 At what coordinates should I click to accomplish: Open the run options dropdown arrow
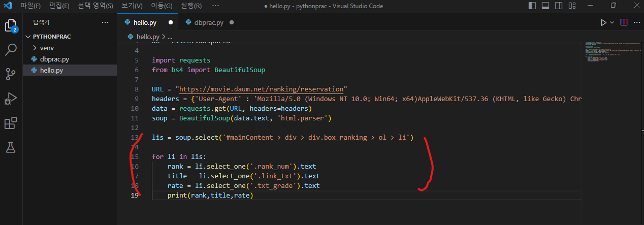pyautogui.click(x=612, y=23)
